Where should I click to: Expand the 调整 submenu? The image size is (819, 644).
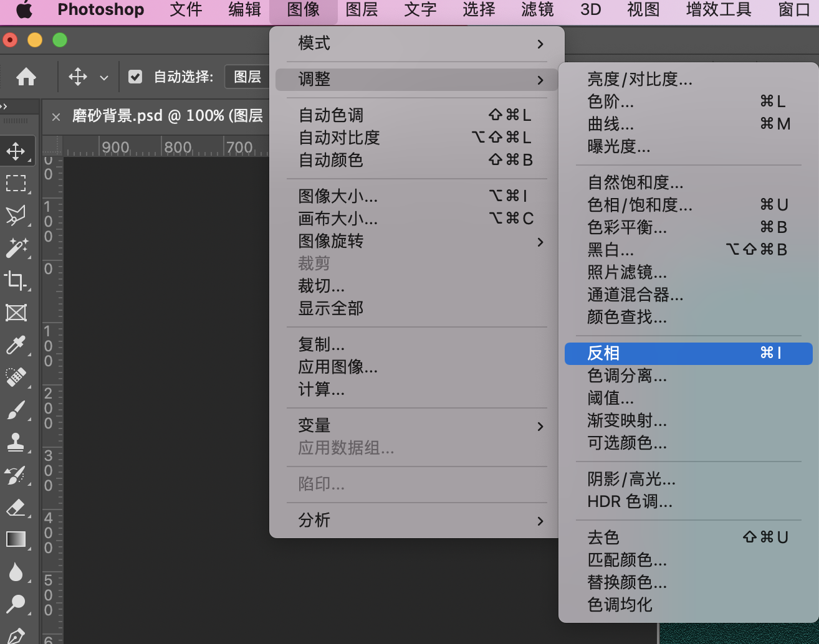click(x=416, y=79)
